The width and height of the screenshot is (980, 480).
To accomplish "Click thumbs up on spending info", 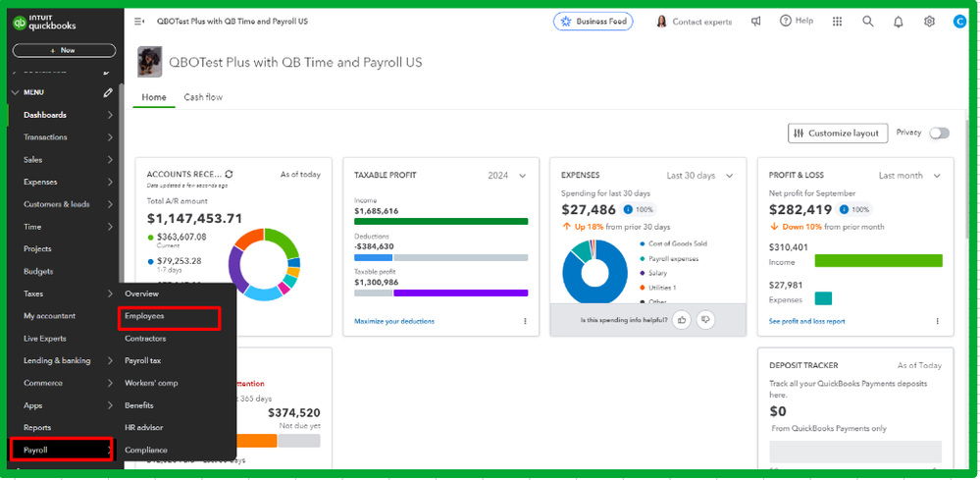I will 682,320.
